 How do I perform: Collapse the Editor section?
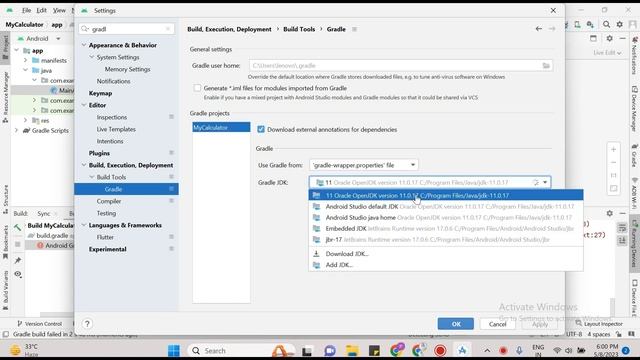(x=84, y=105)
